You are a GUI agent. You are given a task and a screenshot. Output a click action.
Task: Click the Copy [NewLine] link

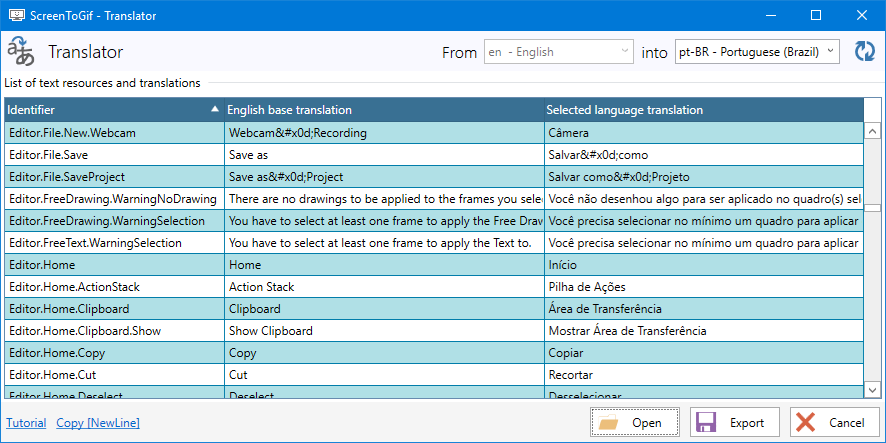(98, 423)
